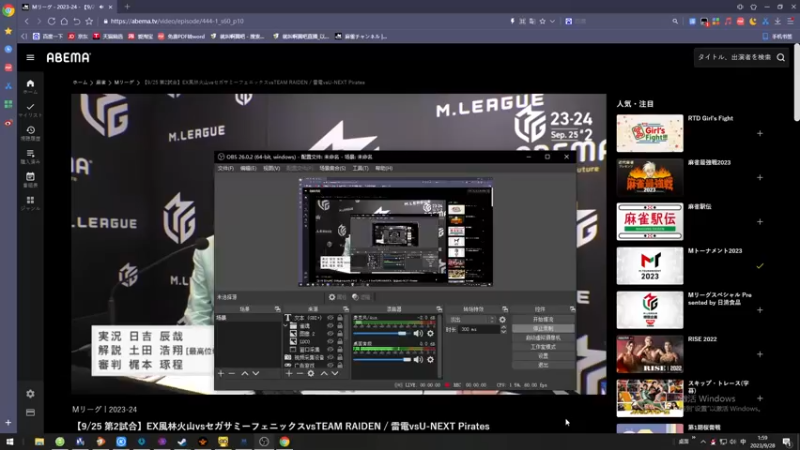The height and width of the screenshot is (450, 800).
Task: Open the 编辑(E) menu in OBS
Action: (x=248, y=168)
